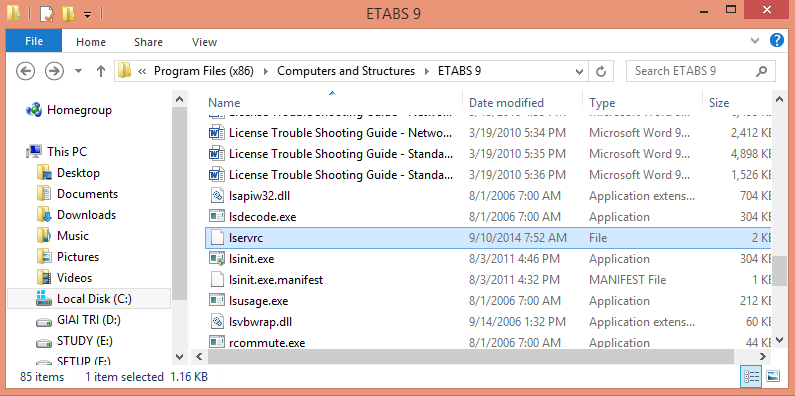Click ETABS 9 breadcrumb segment

pyautogui.click(x=459, y=71)
